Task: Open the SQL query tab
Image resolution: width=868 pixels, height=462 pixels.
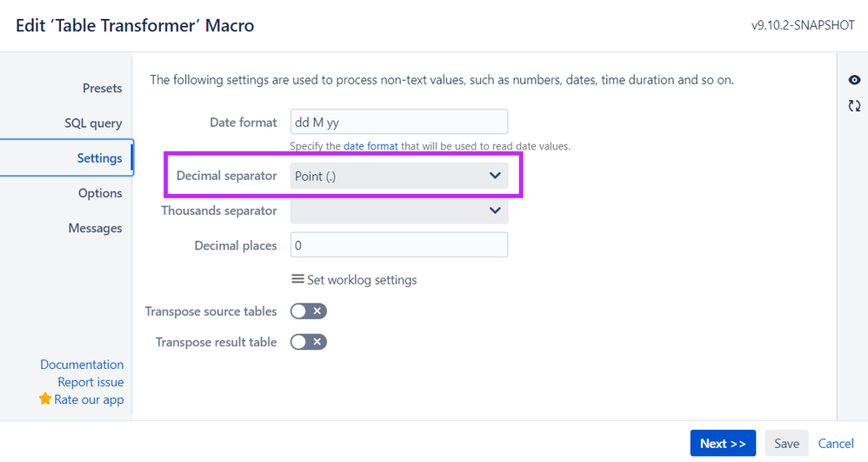Action: 93,123
